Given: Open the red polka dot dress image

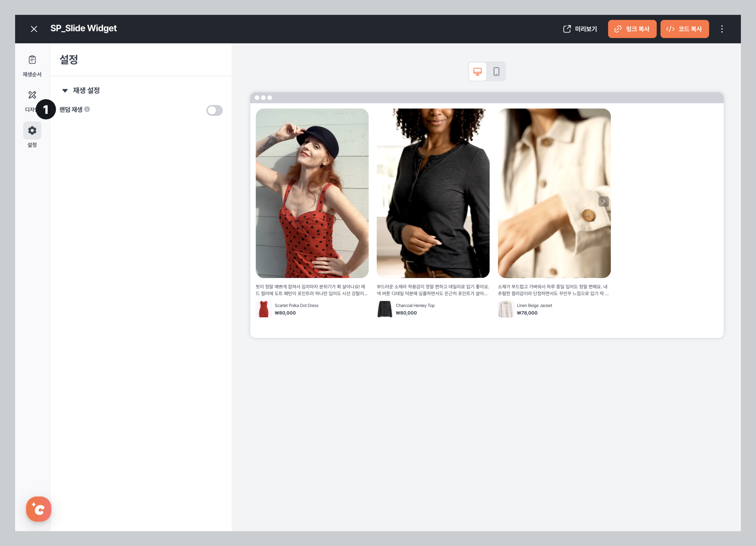Looking at the screenshot, I should point(312,193).
